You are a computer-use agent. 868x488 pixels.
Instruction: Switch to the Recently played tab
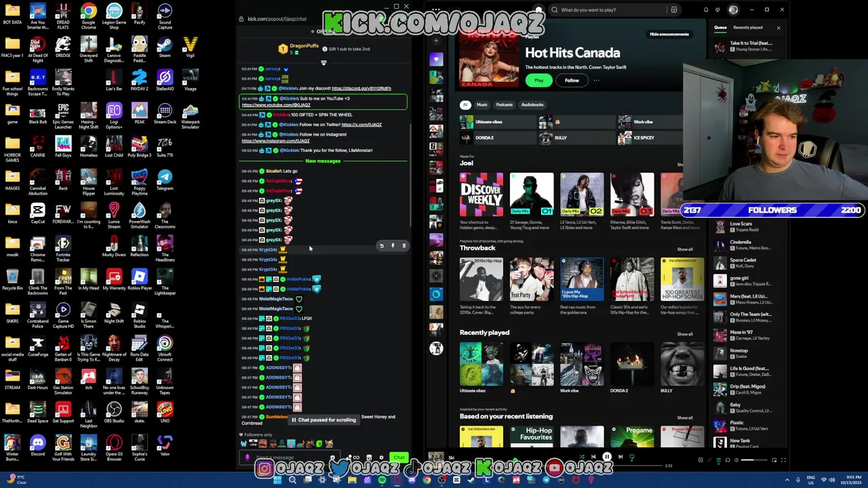pos(748,28)
